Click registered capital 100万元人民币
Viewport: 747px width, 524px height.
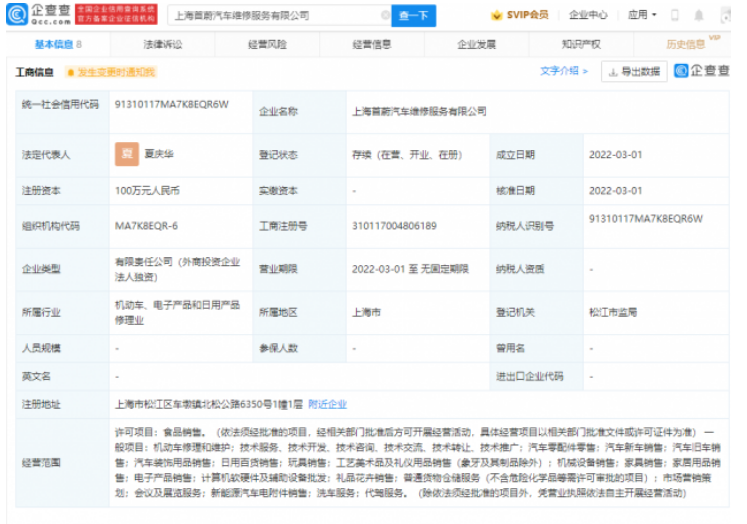147,191
